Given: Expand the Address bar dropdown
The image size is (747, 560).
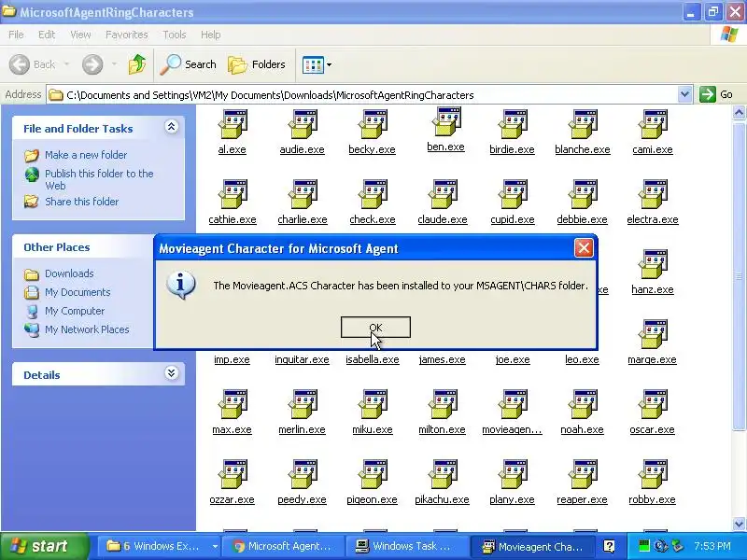Looking at the screenshot, I should [684, 94].
